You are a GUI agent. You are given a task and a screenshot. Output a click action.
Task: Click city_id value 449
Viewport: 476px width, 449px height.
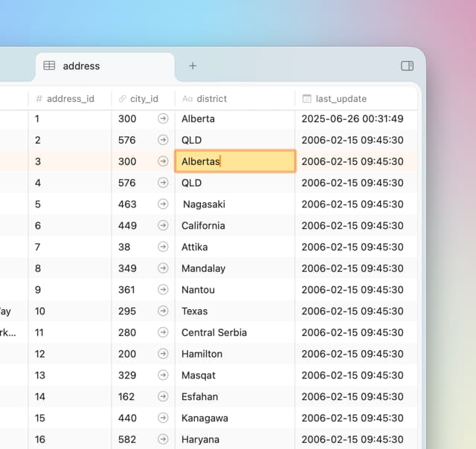coord(127,225)
